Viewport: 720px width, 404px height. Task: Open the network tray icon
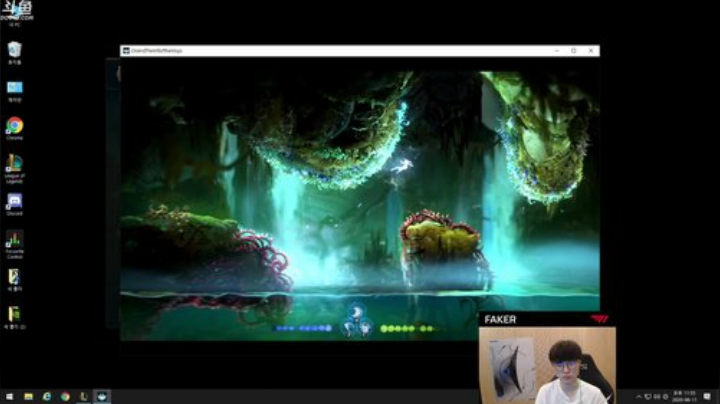(648, 397)
